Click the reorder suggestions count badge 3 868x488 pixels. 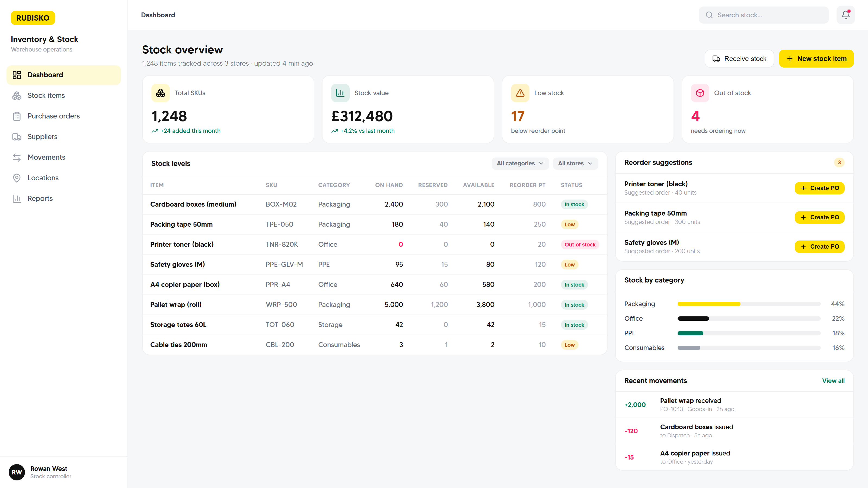click(839, 162)
